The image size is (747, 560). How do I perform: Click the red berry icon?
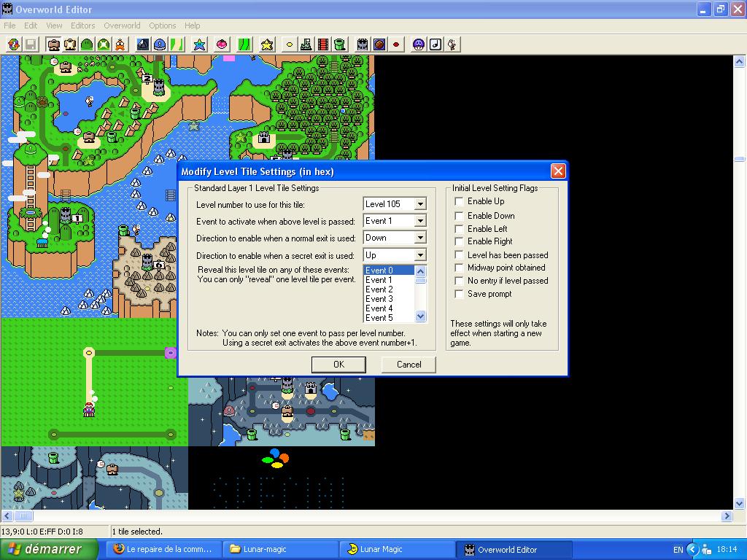point(222,44)
